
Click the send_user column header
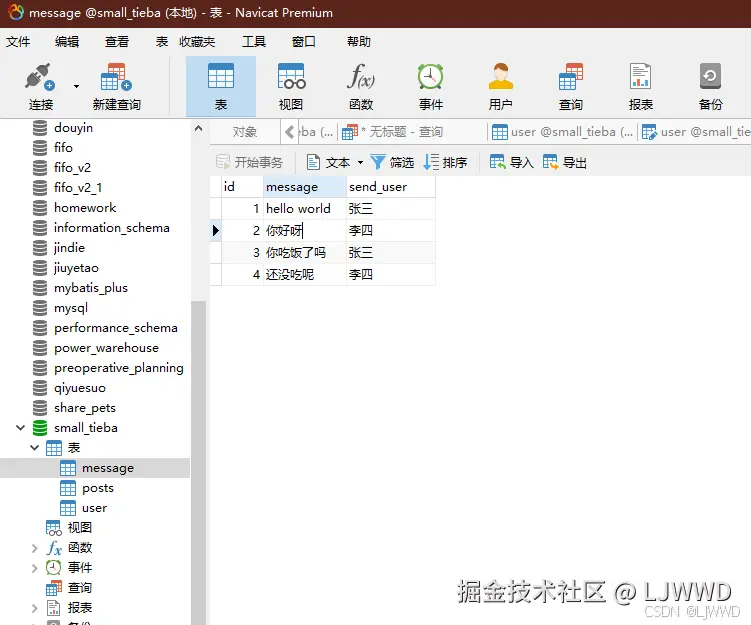(391, 187)
